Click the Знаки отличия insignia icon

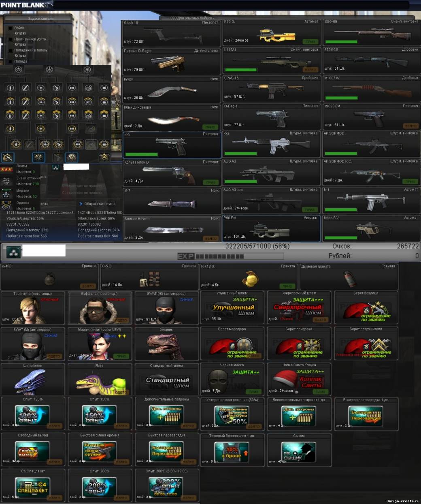click(x=6, y=181)
